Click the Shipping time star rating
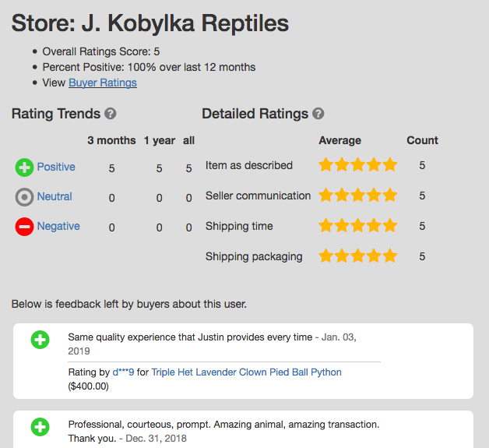 pos(357,225)
